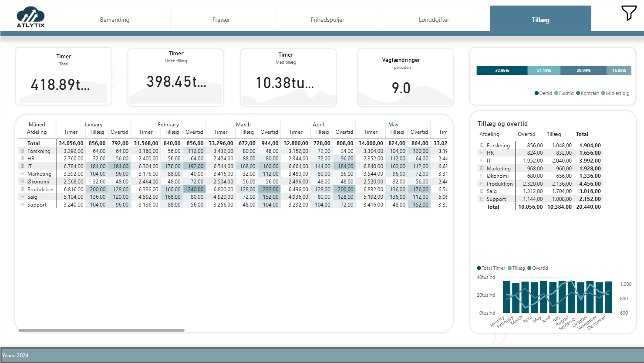Expand Produktion in the monthly matrix
This screenshot has width=644, height=363.
coord(22,189)
